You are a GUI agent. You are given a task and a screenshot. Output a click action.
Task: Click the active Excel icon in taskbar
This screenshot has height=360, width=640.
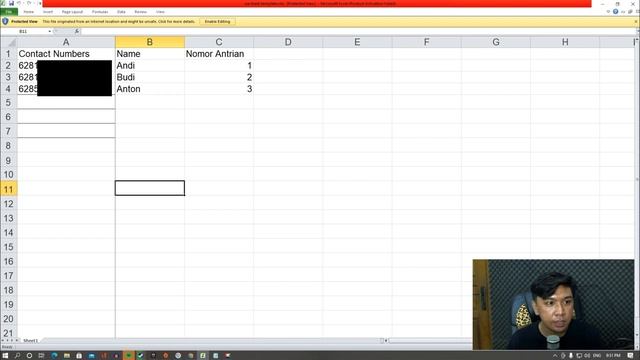click(x=203, y=356)
